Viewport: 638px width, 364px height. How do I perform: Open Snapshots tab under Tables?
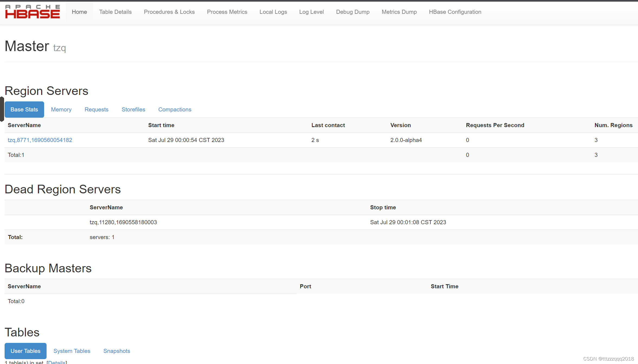117,350
